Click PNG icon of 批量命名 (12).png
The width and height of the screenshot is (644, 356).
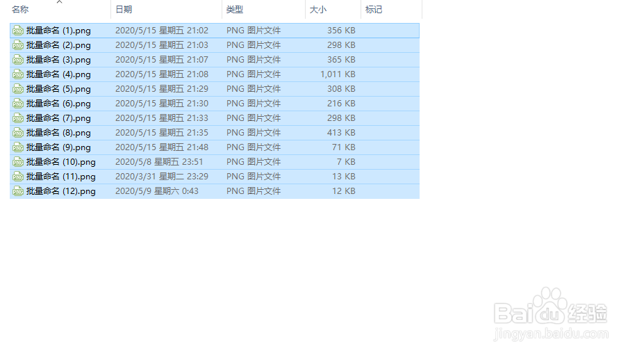[x=17, y=191]
